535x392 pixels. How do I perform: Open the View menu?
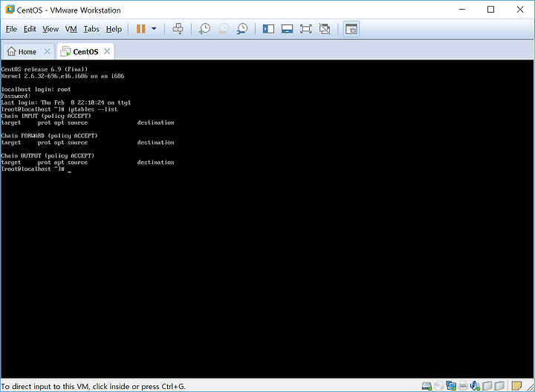point(51,29)
